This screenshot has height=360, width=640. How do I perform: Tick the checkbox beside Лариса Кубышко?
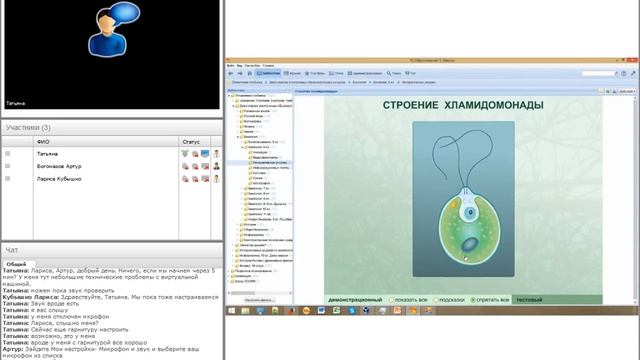coord(7,179)
